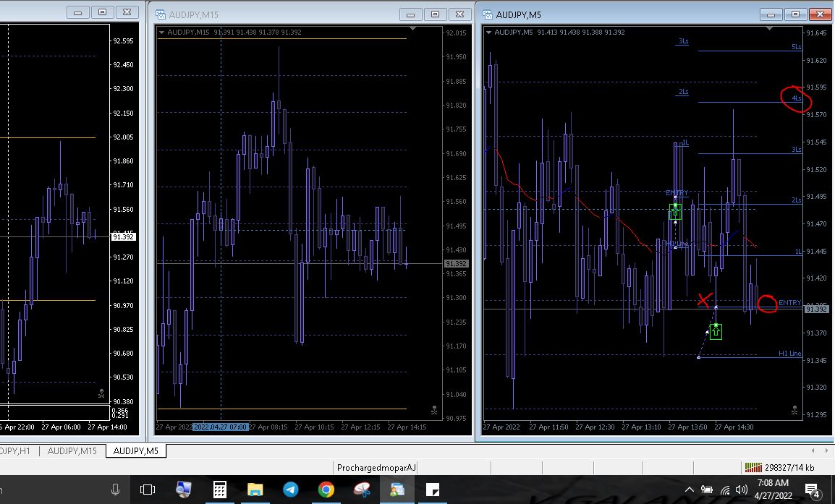Click the lower green up-arrow trade marker
The width and height of the screenshot is (835, 504).
(x=716, y=332)
